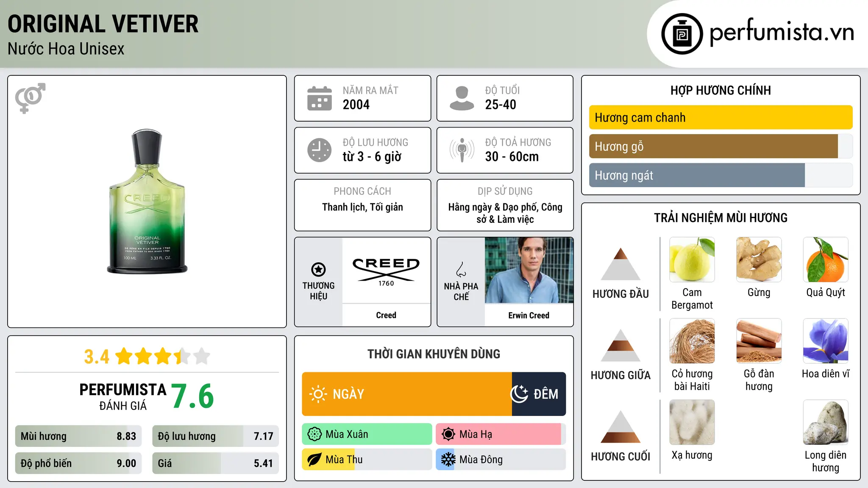Click the longevity value từ 3 - 6 giờ
This screenshot has width=868, height=488.
(372, 157)
